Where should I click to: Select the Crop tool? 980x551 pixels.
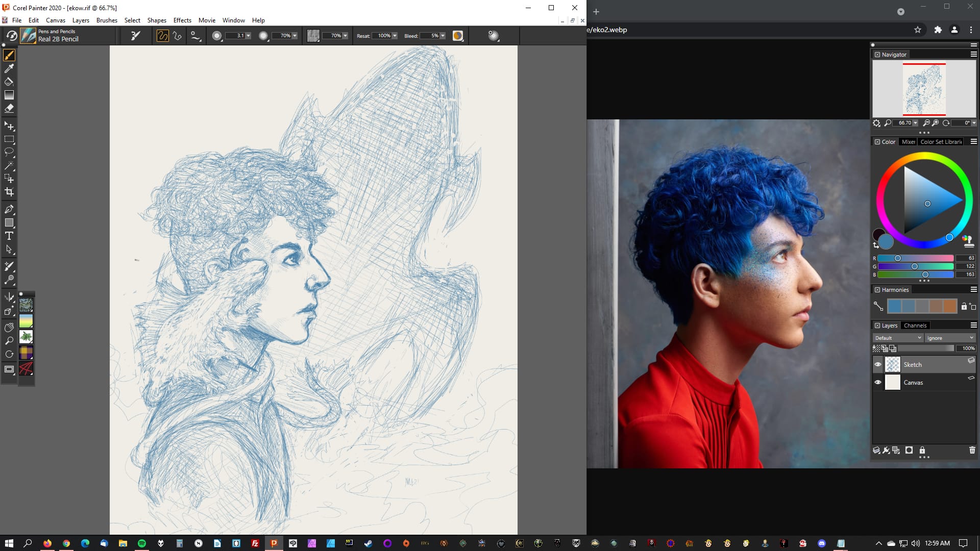click(x=9, y=192)
